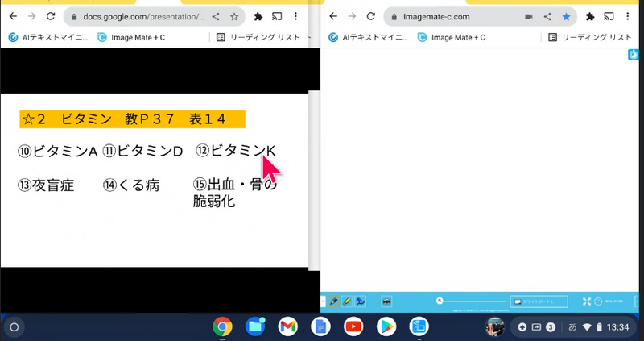The image size is (644, 341).
Task: Select the eraser tool in whiteboard toolbar
Action: tap(361, 301)
